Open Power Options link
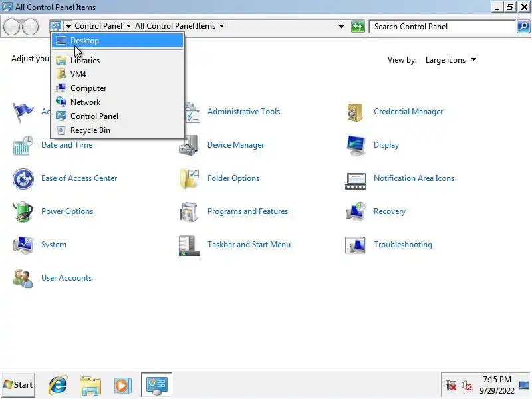Screen dimensions: 532x399 (x=67, y=211)
